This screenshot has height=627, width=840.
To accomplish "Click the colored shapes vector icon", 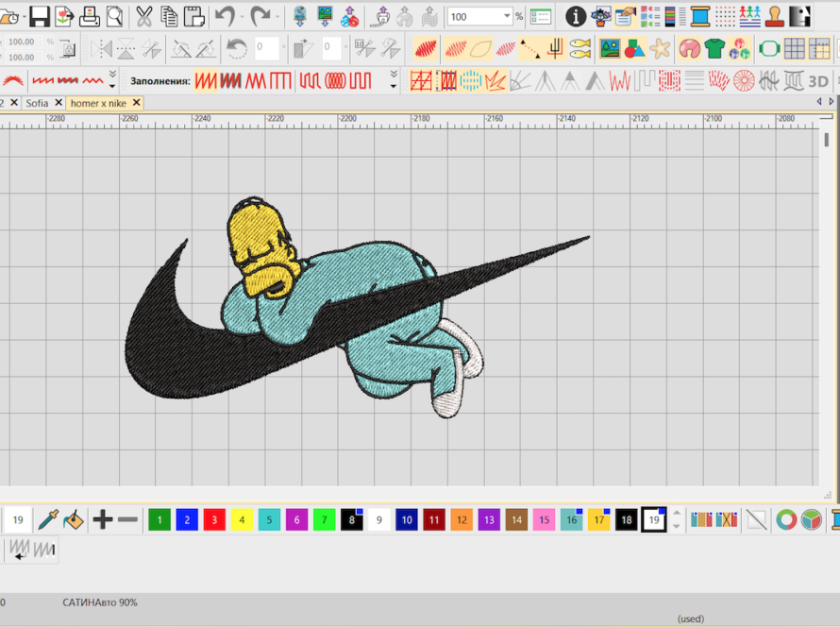I will click(x=635, y=49).
